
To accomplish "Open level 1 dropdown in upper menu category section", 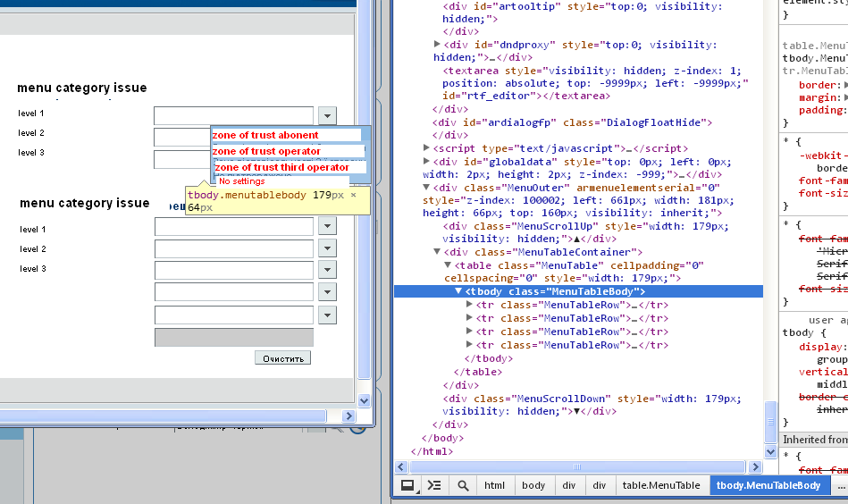I will tap(327, 115).
